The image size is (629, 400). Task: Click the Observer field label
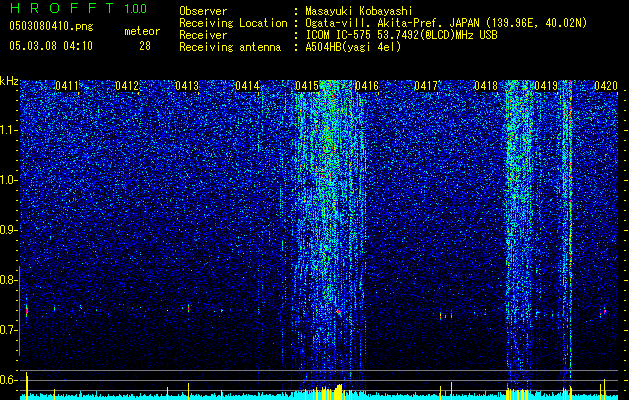(x=203, y=11)
